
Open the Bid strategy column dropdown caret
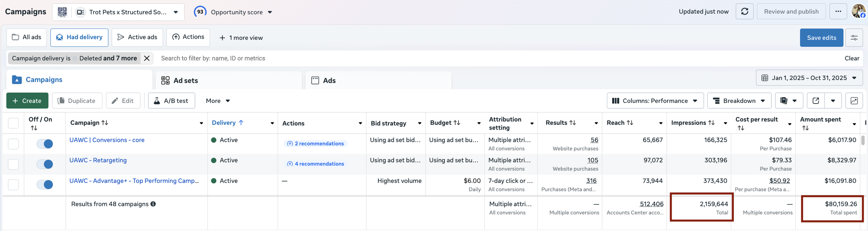(x=420, y=123)
